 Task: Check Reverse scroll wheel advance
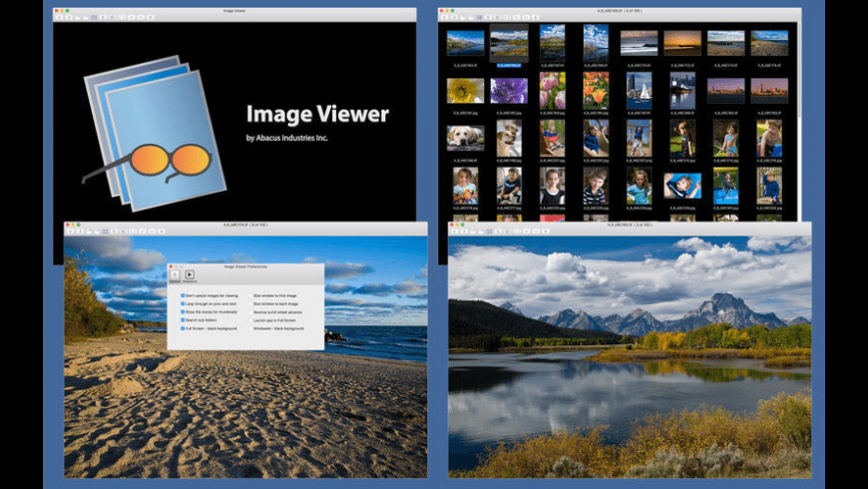pyautogui.click(x=250, y=311)
